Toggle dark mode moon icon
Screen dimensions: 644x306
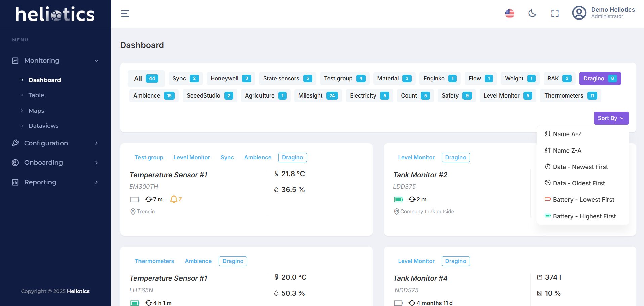532,13
